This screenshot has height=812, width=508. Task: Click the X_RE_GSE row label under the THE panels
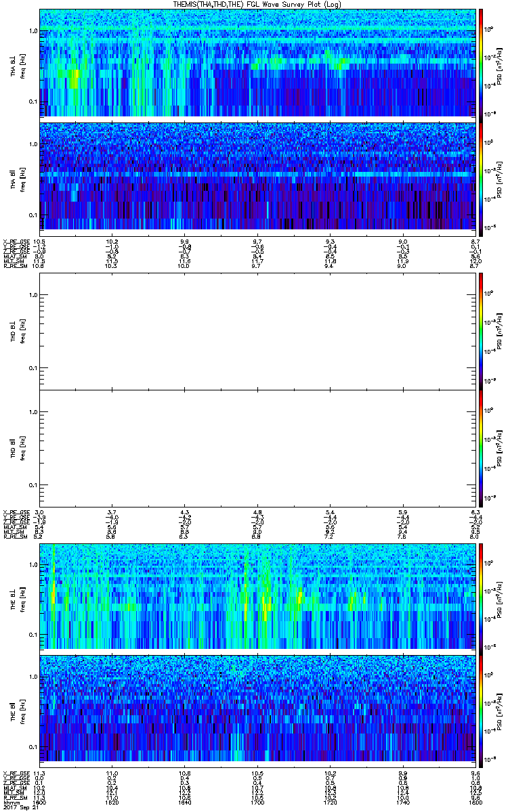click(x=16, y=773)
